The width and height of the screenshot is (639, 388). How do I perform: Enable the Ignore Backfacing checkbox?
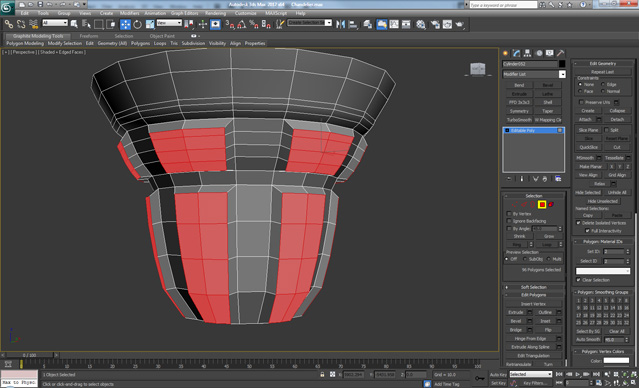509,221
